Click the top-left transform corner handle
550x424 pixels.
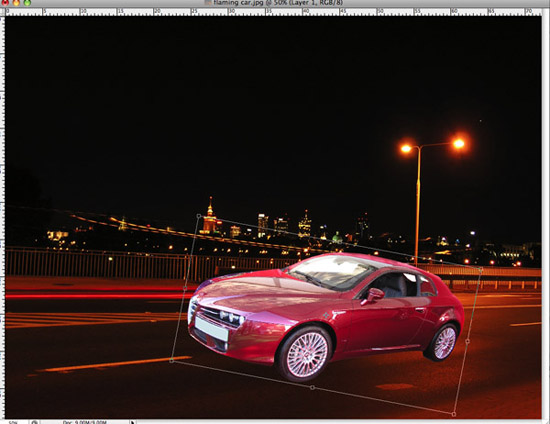199,216
